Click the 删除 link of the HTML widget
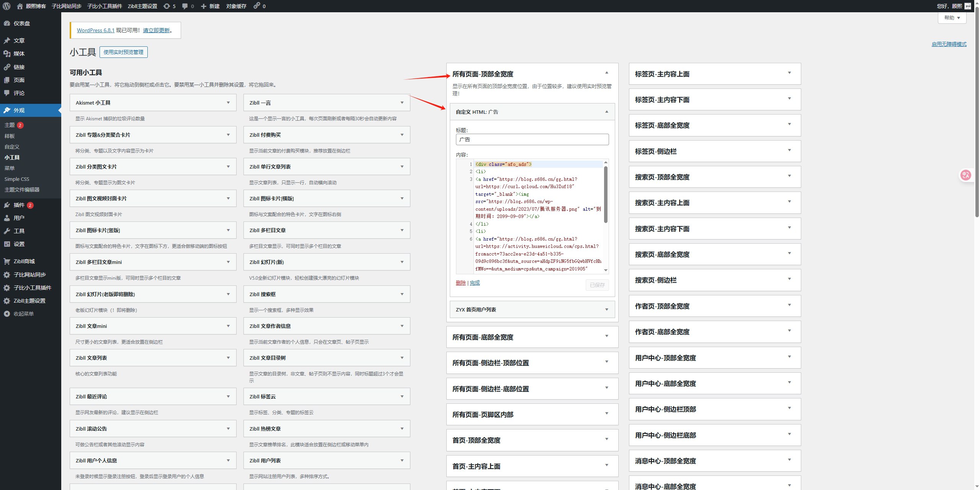980x490 pixels. coord(461,283)
